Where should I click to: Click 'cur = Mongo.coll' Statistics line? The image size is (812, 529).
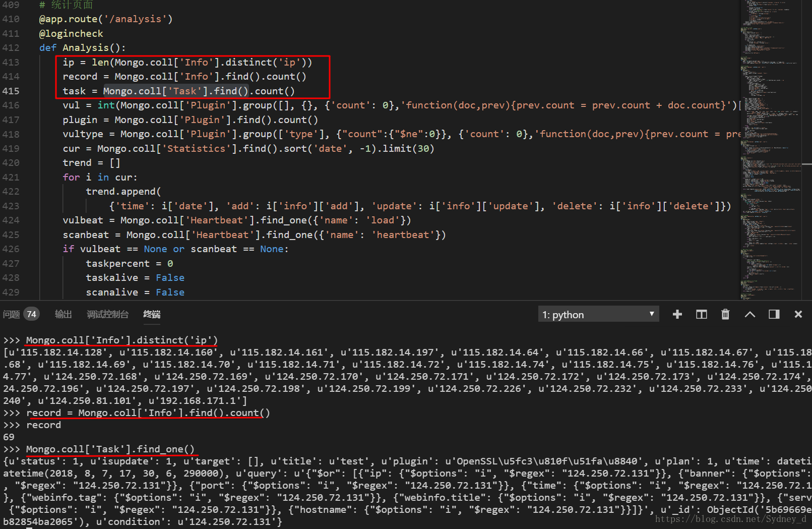click(x=248, y=148)
